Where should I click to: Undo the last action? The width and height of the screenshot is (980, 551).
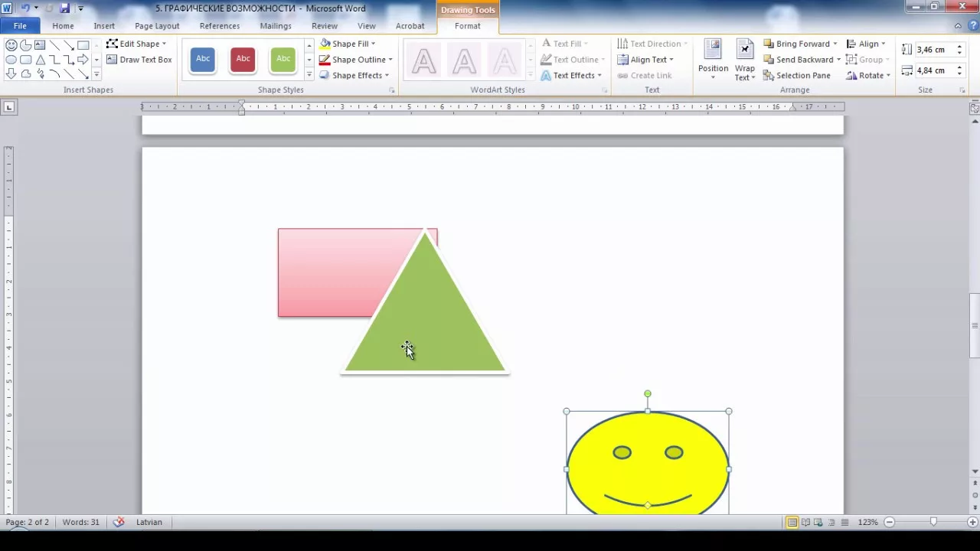25,8
